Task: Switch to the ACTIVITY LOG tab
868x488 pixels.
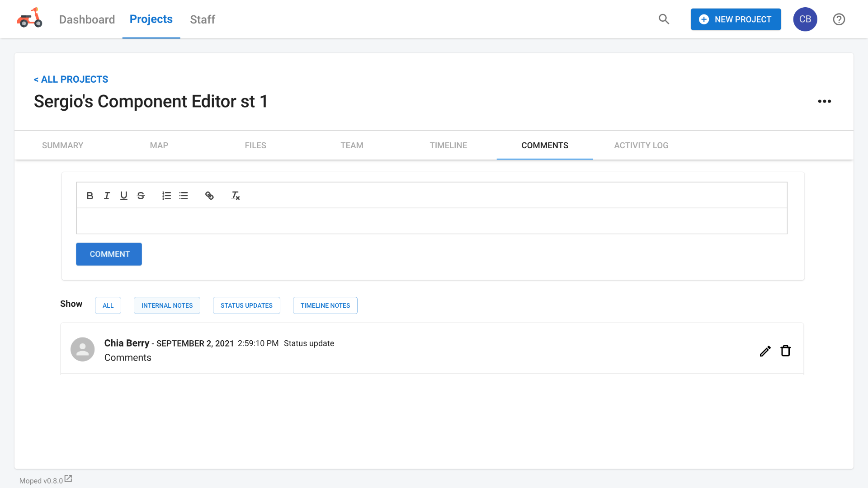Action: coord(641,145)
